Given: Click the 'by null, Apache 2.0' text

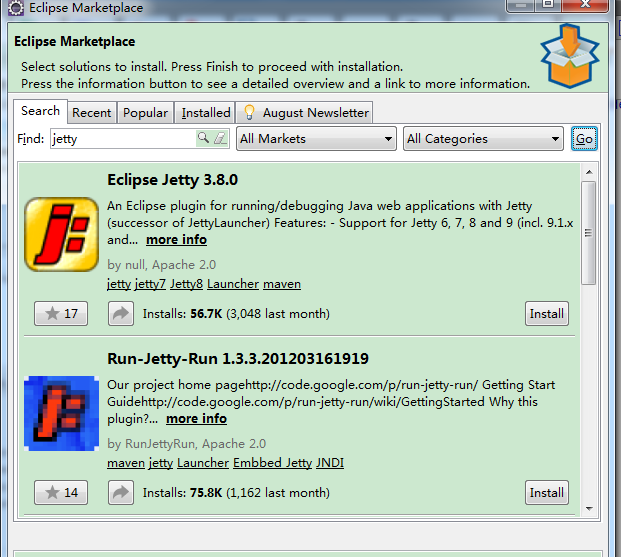Looking at the screenshot, I should point(162,265).
